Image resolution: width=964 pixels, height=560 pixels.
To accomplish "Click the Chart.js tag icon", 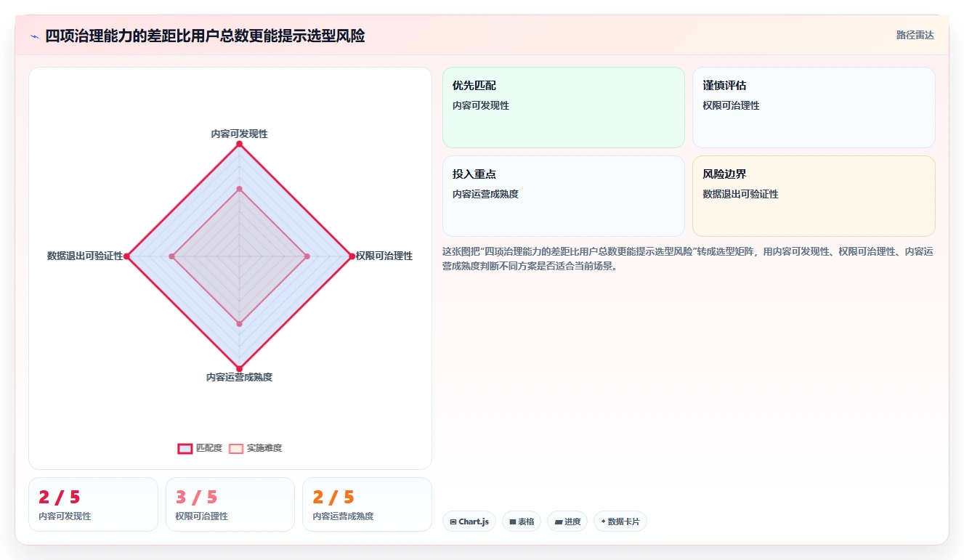I will point(453,522).
